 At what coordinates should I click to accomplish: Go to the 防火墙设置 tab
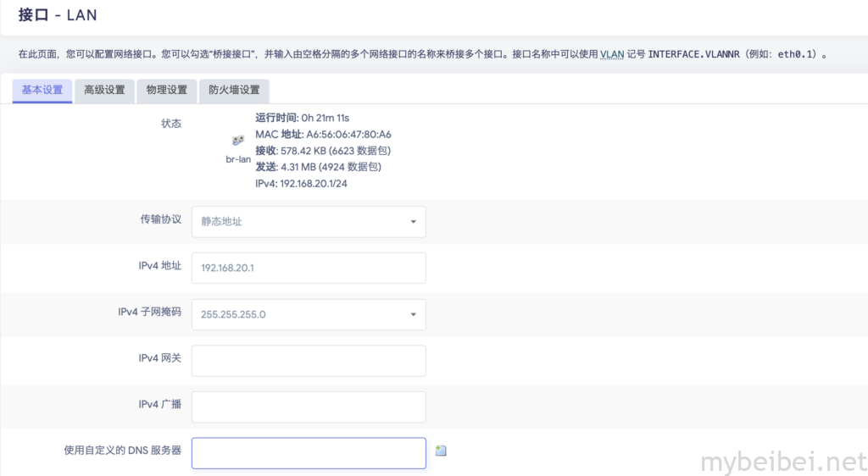point(234,90)
